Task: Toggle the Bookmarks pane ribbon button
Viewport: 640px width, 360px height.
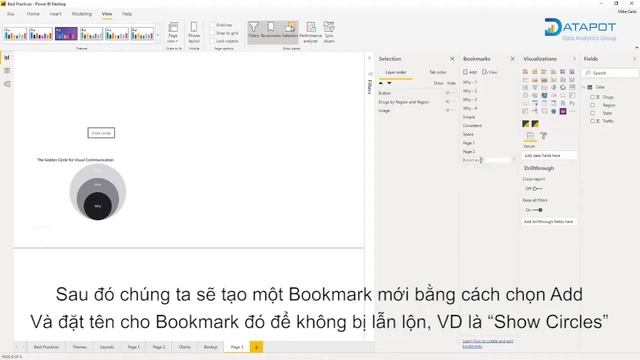Action: (271, 31)
